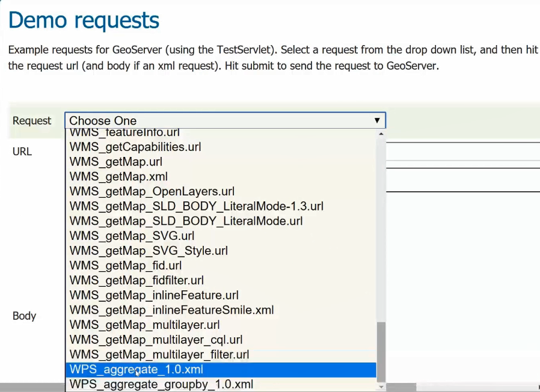
Task: Select WPS_aggregate_groupby_1.0.xml option
Action: click(221, 384)
